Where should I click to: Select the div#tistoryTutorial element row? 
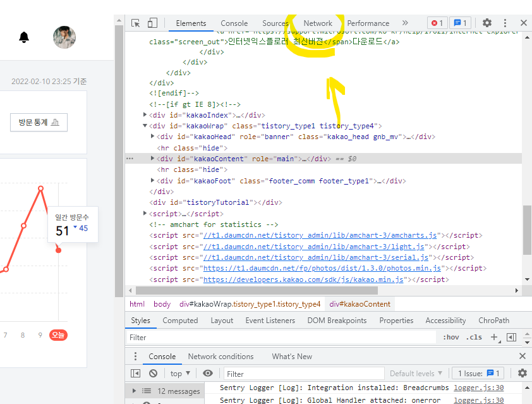click(x=216, y=202)
